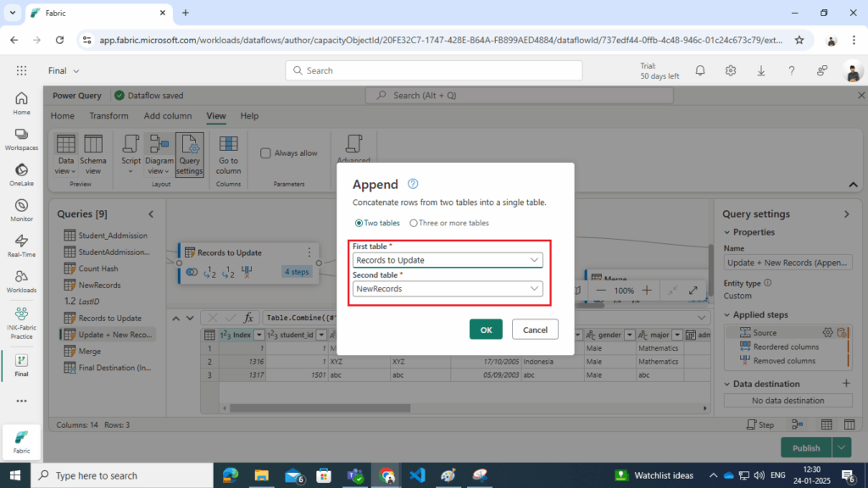Zoom out the diagram with minus
The height and width of the screenshot is (488, 868).
click(x=601, y=290)
